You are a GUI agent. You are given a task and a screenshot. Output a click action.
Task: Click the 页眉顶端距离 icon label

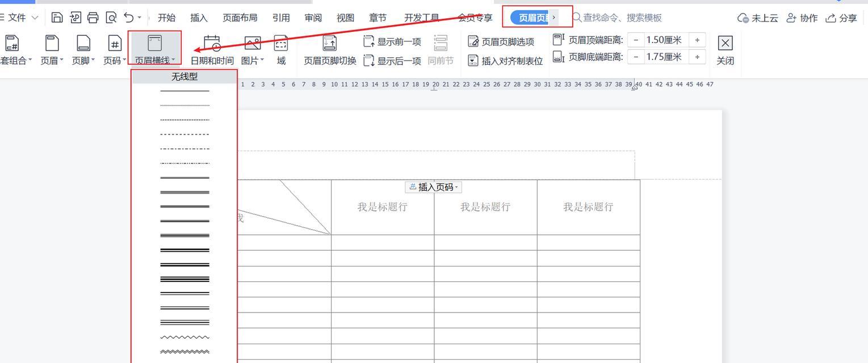[559, 40]
